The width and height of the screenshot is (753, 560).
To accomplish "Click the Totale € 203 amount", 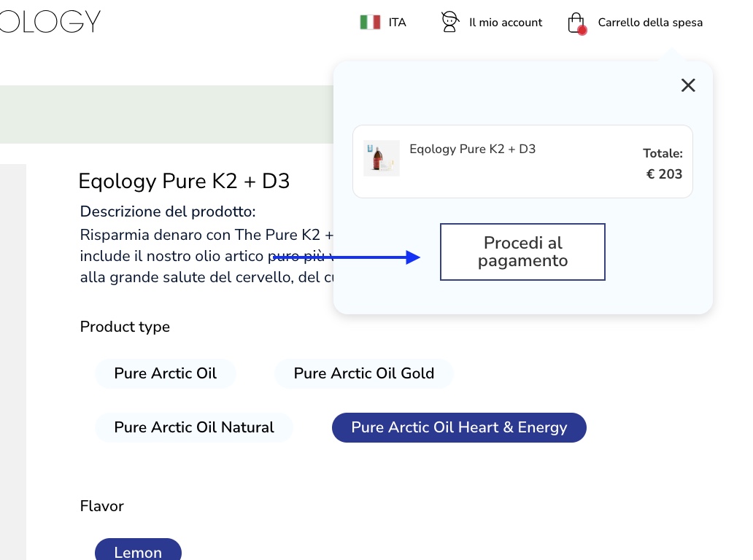I will click(663, 163).
